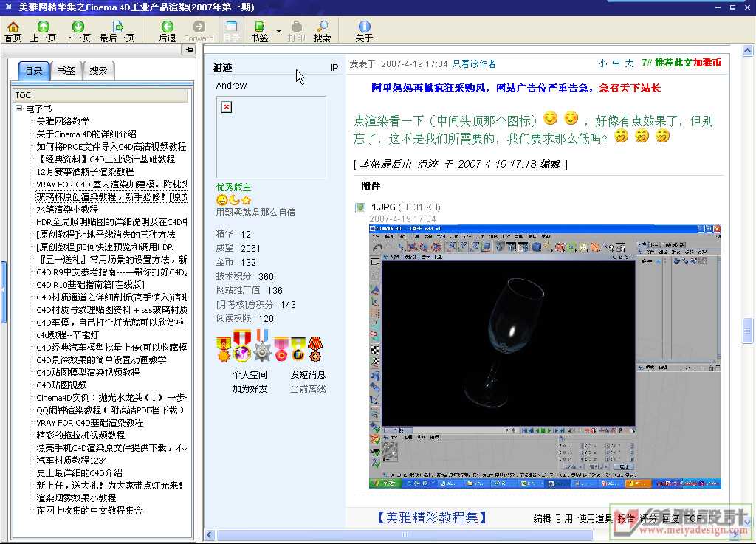Open 搜索 from the toolbar
The height and width of the screenshot is (544, 756).
click(x=322, y=31)
